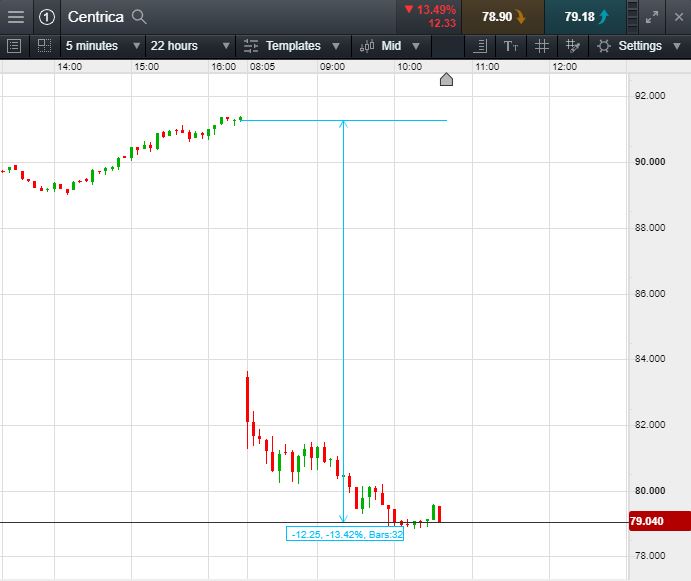Click the grey time marker on time axis
This screenshot has height=581, width=691.
pos(446,79)
